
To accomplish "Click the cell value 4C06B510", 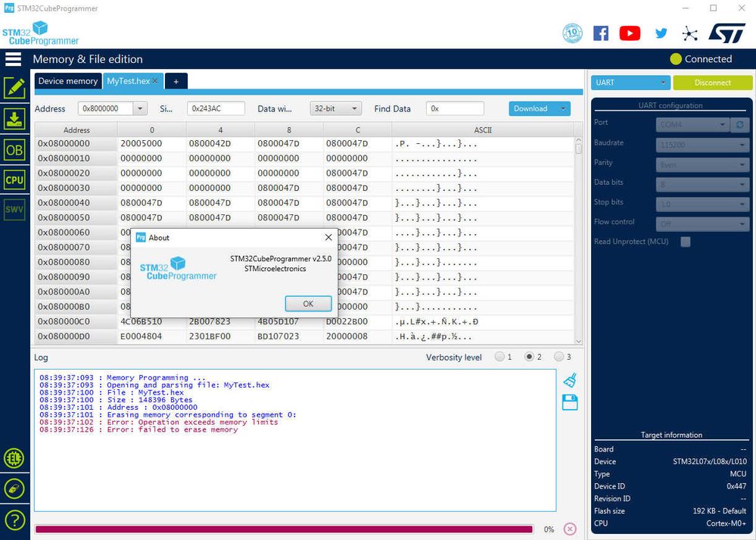I will point(142,321).
